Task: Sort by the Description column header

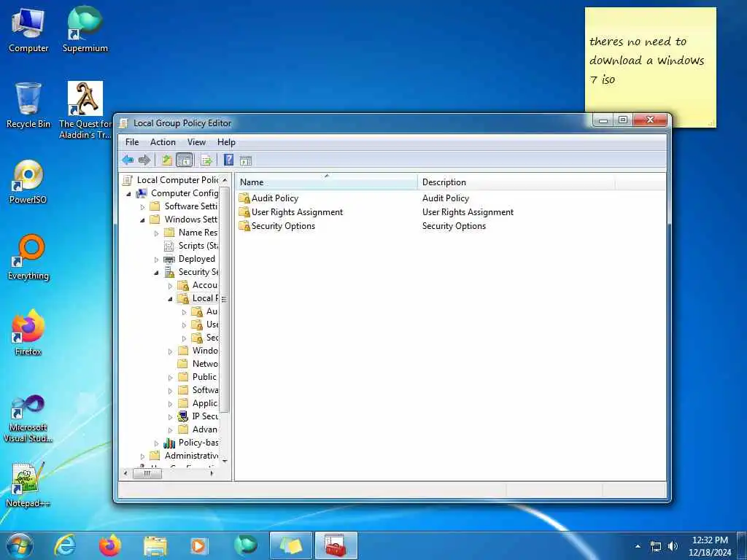Action: click(516, 182)
